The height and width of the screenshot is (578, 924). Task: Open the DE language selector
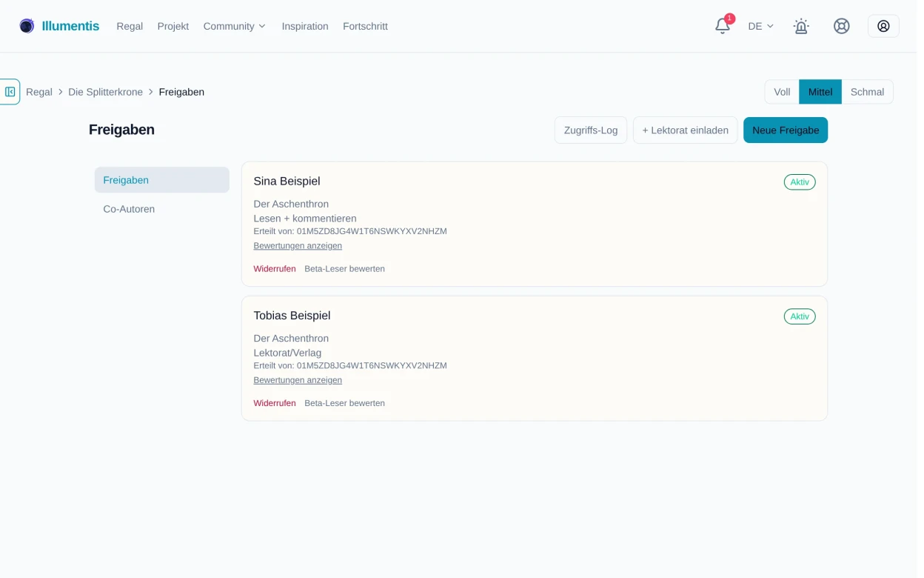tap(760, 26)
